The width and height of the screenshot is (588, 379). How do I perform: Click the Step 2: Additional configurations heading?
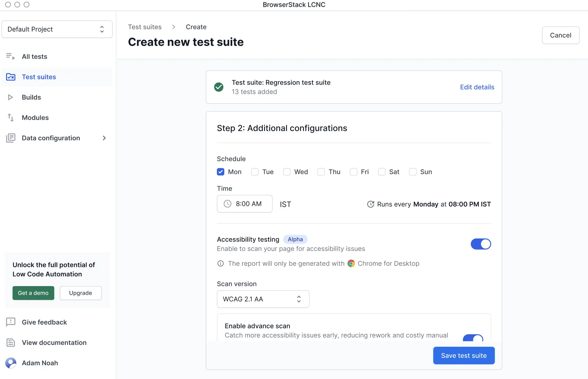click(282, 128)
